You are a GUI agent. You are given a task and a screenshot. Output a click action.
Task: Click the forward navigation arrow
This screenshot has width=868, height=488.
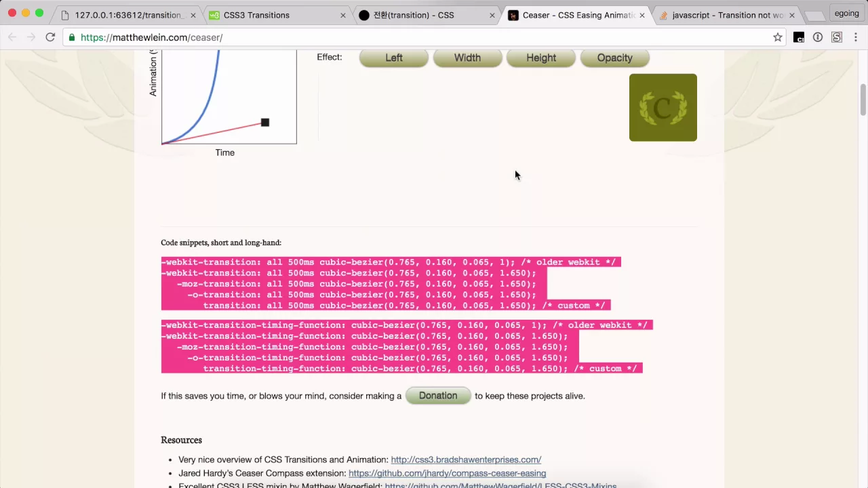[31, 37]
